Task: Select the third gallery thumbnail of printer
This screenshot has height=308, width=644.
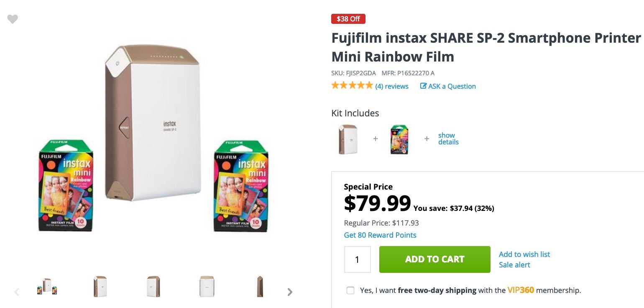Action: point(153,287)
